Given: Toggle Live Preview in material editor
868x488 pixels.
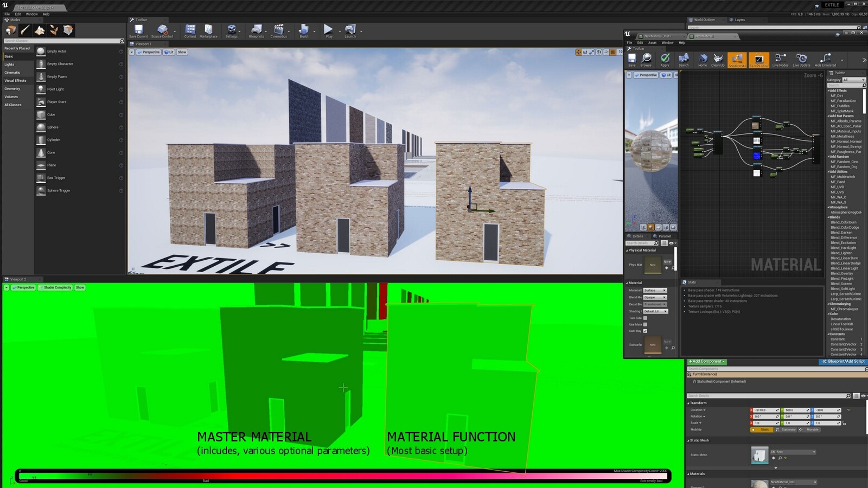Looking at the screenshot, I should 759,60.
